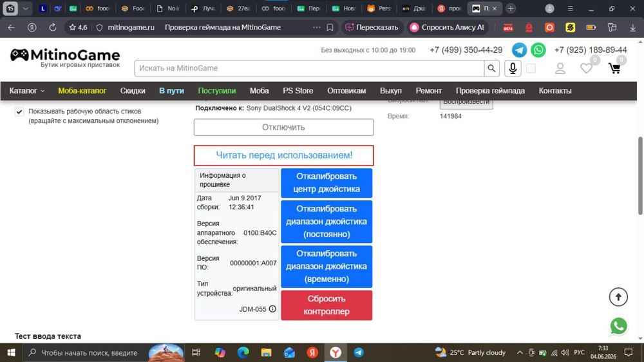644x362 pixels.
Task: Toggle the show stick working area checkbox
Action: point(19,112)
